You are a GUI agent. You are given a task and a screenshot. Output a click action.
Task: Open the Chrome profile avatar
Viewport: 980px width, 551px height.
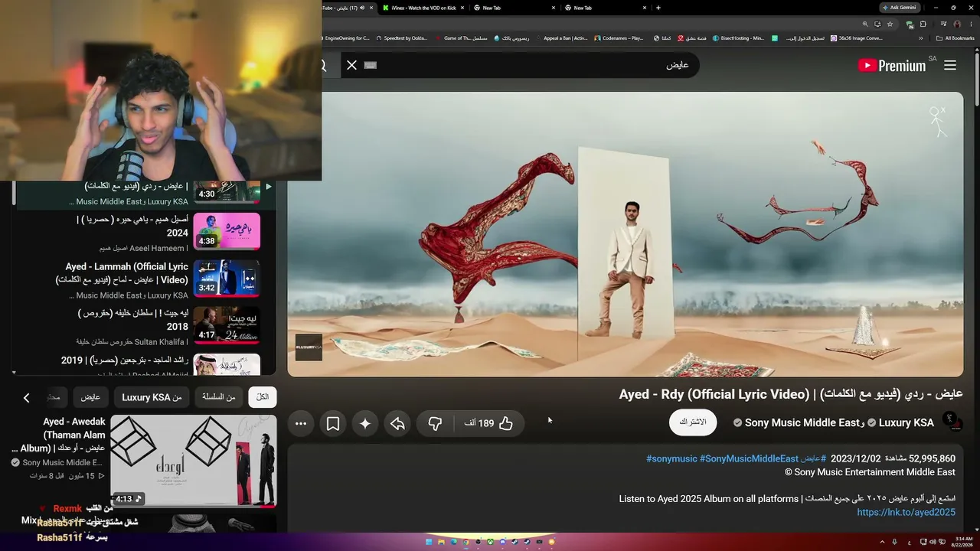point(957,24)
